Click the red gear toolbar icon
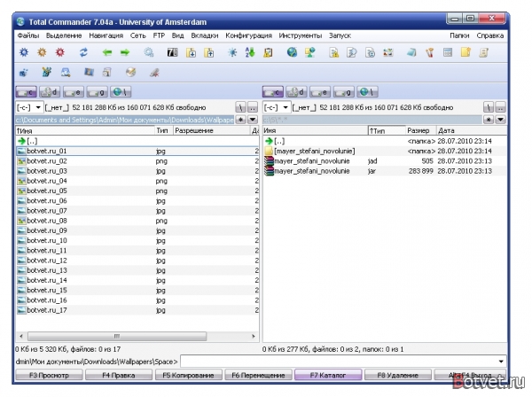 coord(60,52)
